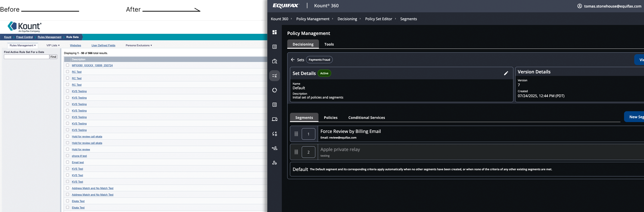
Task: Click the Created date '07/24/2025, 12:44 PM (PDT)'
Action: pos(541,96)
